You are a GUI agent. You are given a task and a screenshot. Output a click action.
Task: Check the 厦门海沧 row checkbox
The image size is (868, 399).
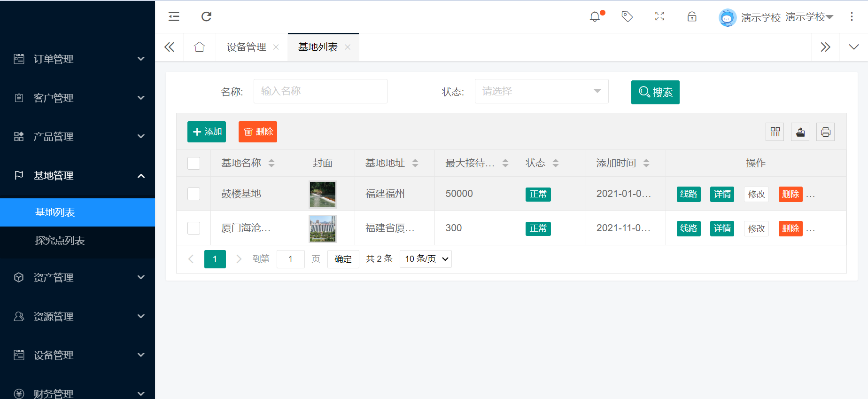(x=194, y=228)
